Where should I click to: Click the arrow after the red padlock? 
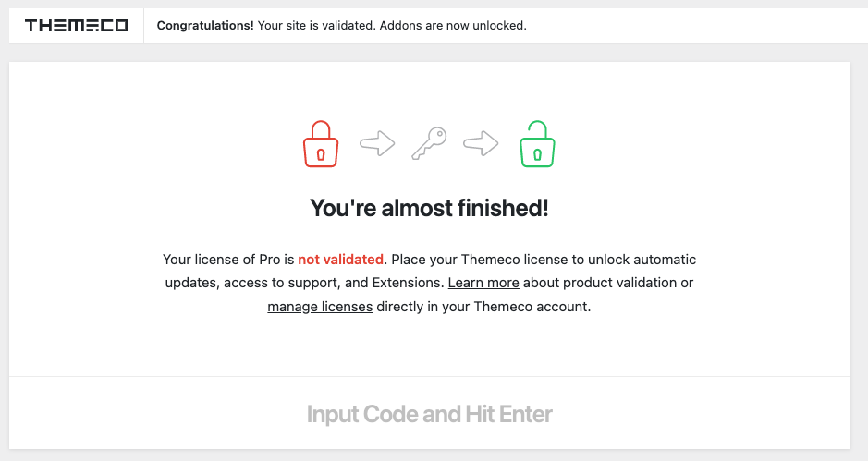[x=377, y=143]
